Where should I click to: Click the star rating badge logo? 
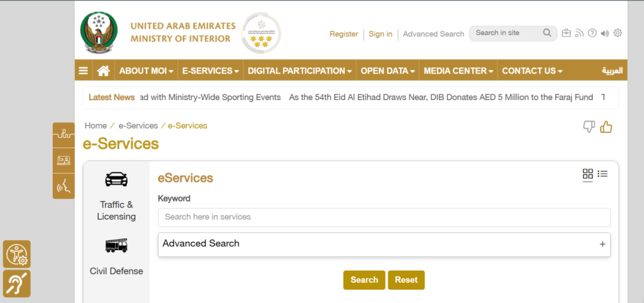tap(261, 33)
